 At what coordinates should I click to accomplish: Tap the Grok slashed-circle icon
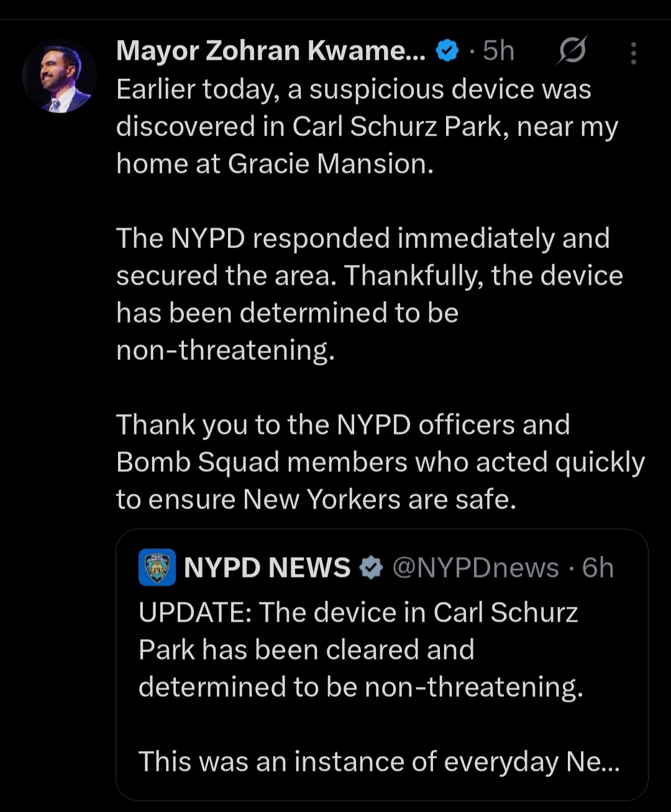(571, 51)
